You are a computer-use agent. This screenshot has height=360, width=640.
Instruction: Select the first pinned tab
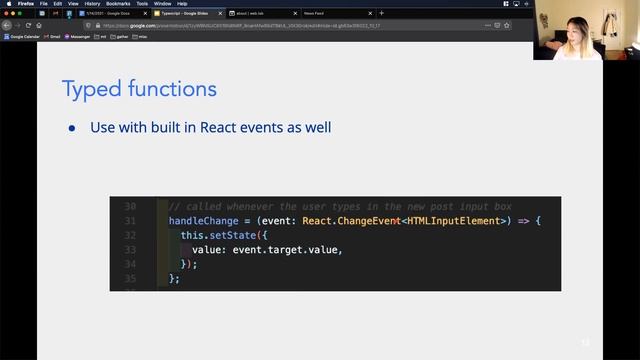[42, 13]
